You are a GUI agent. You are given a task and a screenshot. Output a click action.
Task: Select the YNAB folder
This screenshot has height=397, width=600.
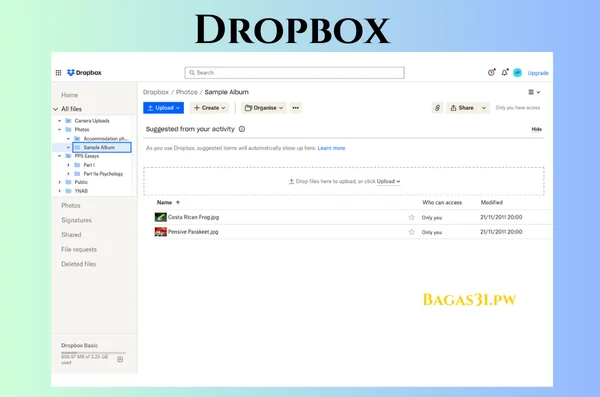81,191
